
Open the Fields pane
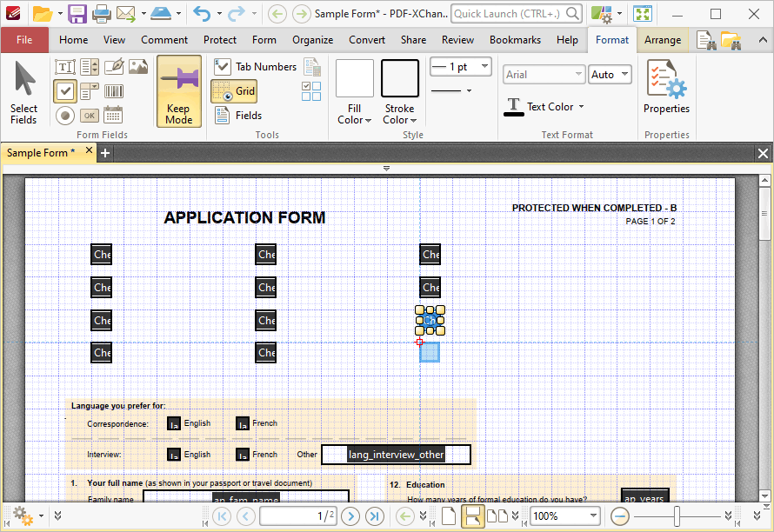[x=238, y=116]
